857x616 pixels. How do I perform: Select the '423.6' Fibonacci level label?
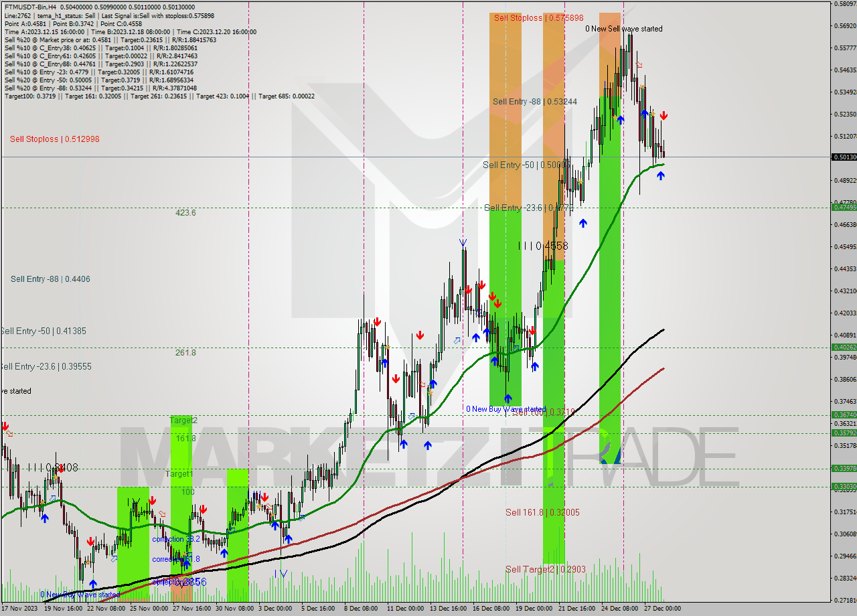coord(185,213)
